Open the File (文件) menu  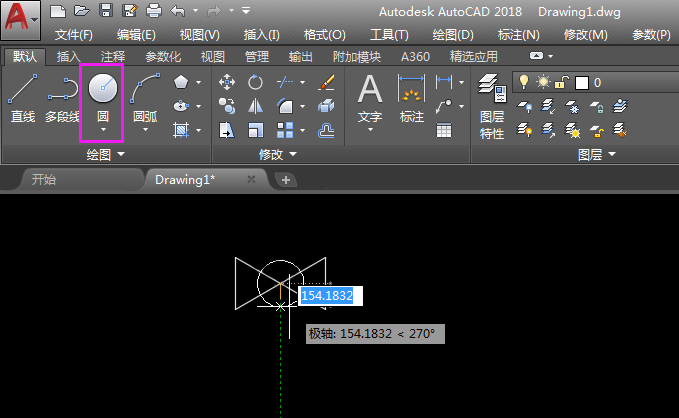pyautogui.click(x=74, y=35)
